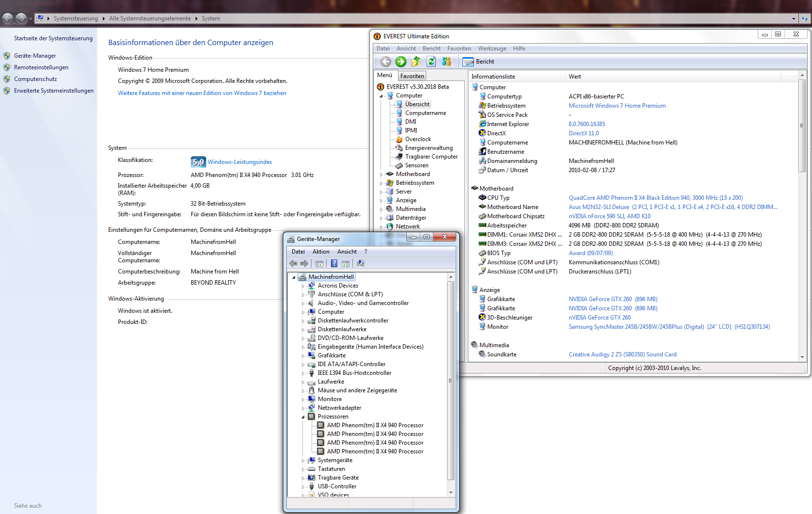Click the Motherboard icon in EVEREST tree

390,174
